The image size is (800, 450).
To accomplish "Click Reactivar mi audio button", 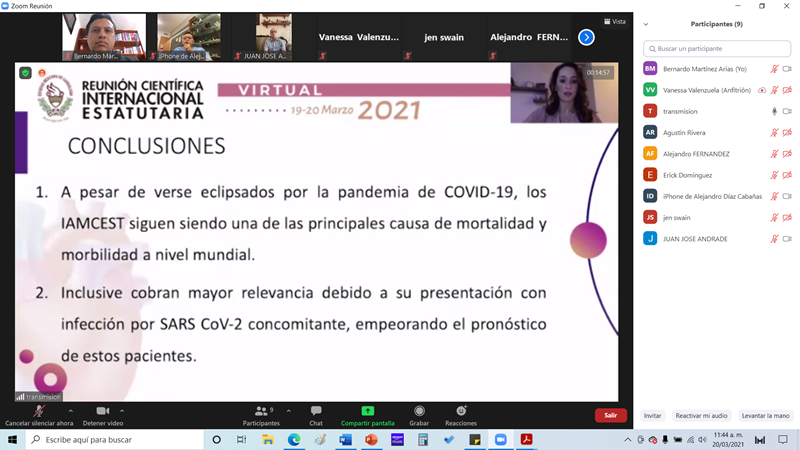I will pos(701,416).
